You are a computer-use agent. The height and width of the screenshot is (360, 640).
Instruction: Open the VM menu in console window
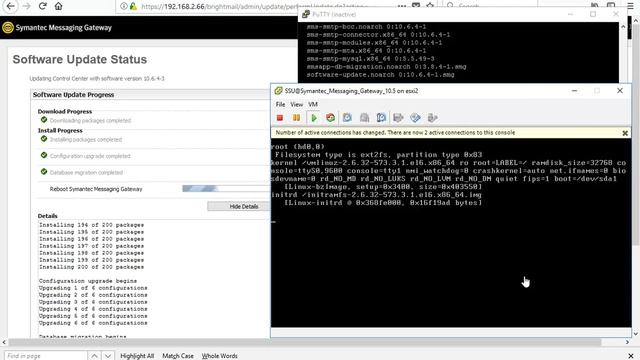[313, 104]
